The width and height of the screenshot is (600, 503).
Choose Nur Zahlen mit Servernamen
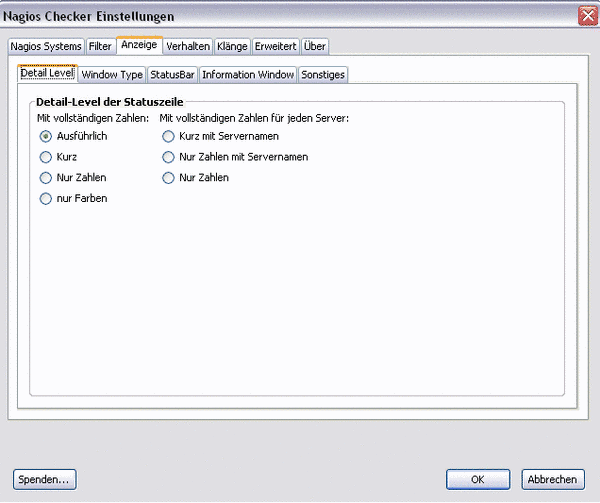pyautogui.click(x=168, y=157)
